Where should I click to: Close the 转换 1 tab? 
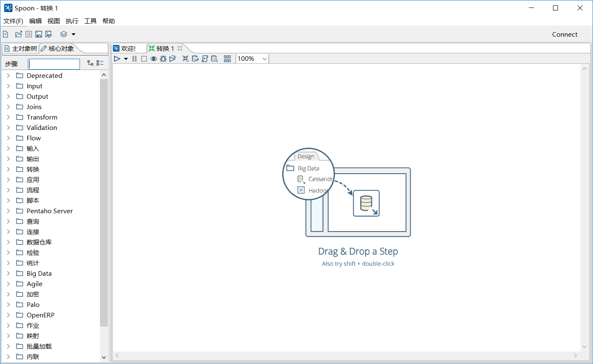(x=180, y=48)
